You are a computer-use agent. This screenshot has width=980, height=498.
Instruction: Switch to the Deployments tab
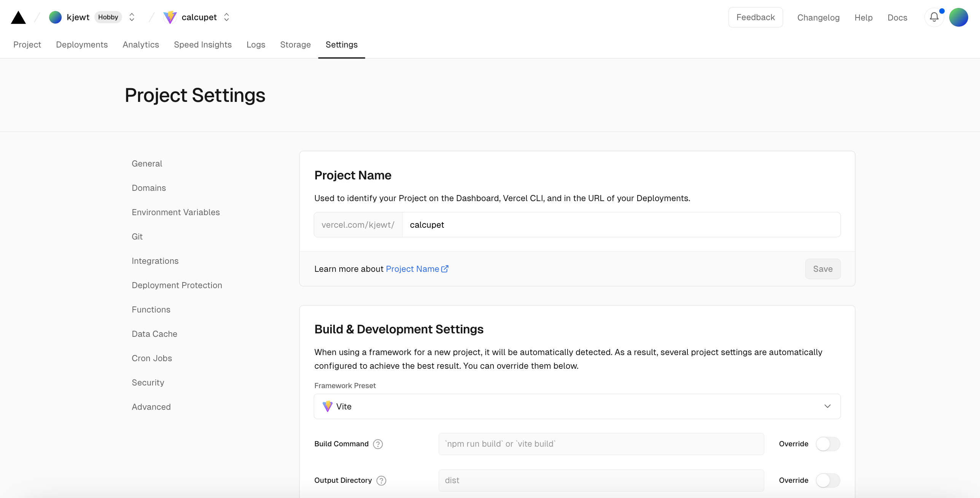coord(82,44)
